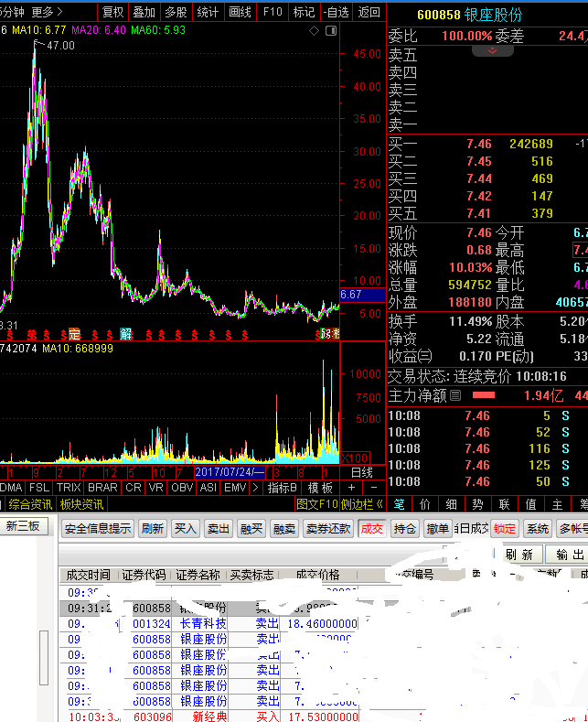Open the 指标B indicator group

[282, 488]
